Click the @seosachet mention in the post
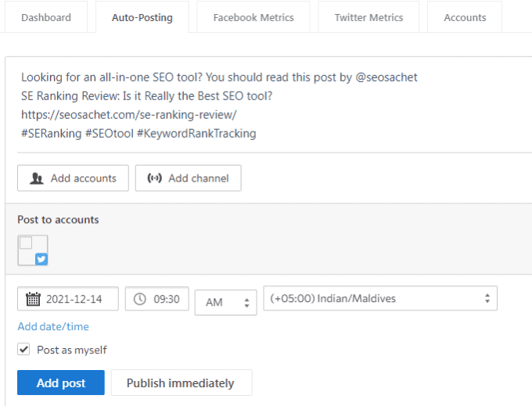The height and width of the screenshot is (406, 532). point(386,77)
